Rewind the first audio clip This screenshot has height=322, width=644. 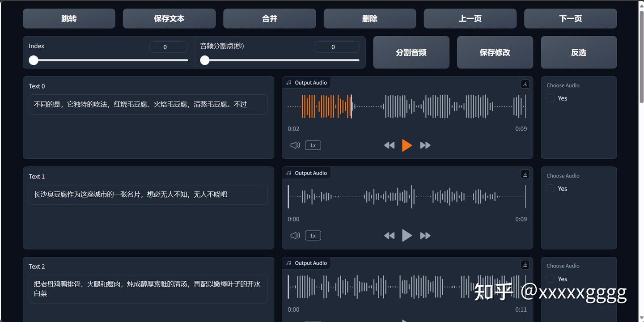pyautogui.click(x=389, y=145)
